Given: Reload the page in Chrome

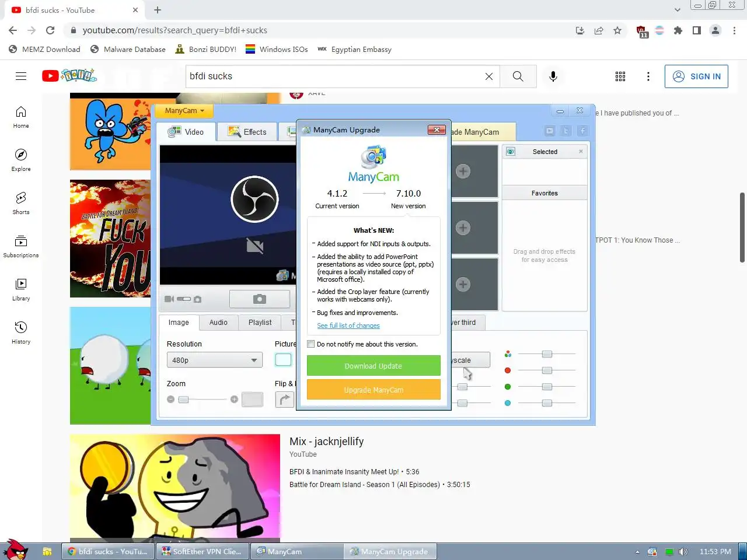Looking at the screenshot, I should (50, 30).
